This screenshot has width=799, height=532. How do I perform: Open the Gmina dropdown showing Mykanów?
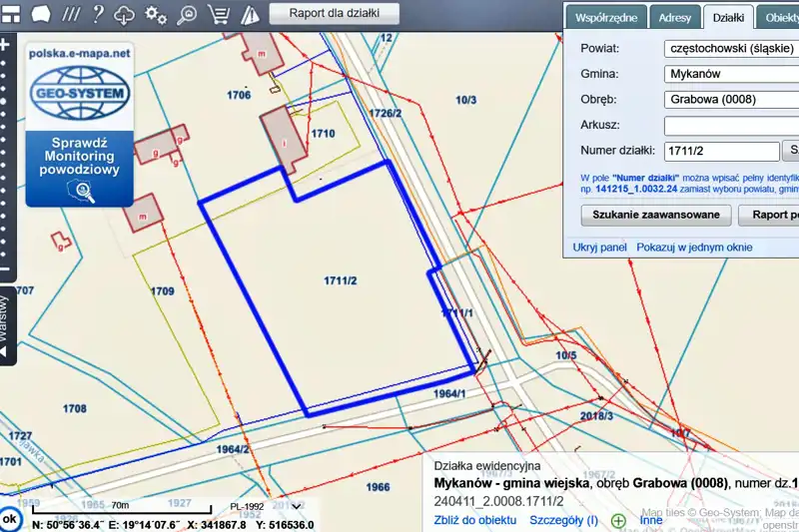(x=730, y=74)
